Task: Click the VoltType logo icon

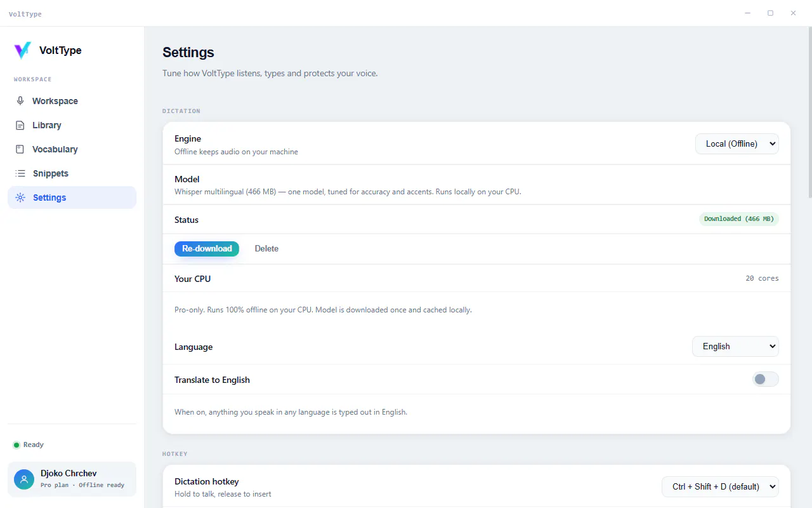Action: [x=23, y=50]
